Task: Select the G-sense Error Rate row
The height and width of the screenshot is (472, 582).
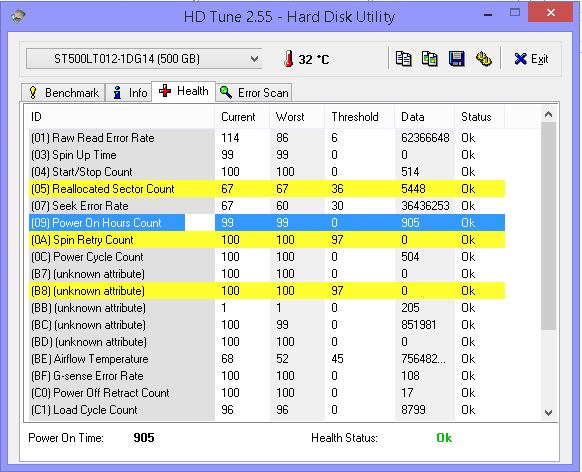Action: pos(267,376)
